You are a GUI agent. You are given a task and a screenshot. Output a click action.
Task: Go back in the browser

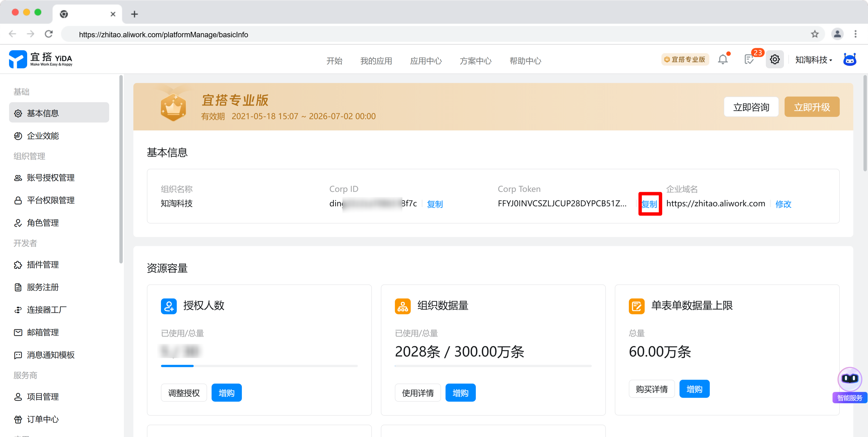(x=12, y=34)
